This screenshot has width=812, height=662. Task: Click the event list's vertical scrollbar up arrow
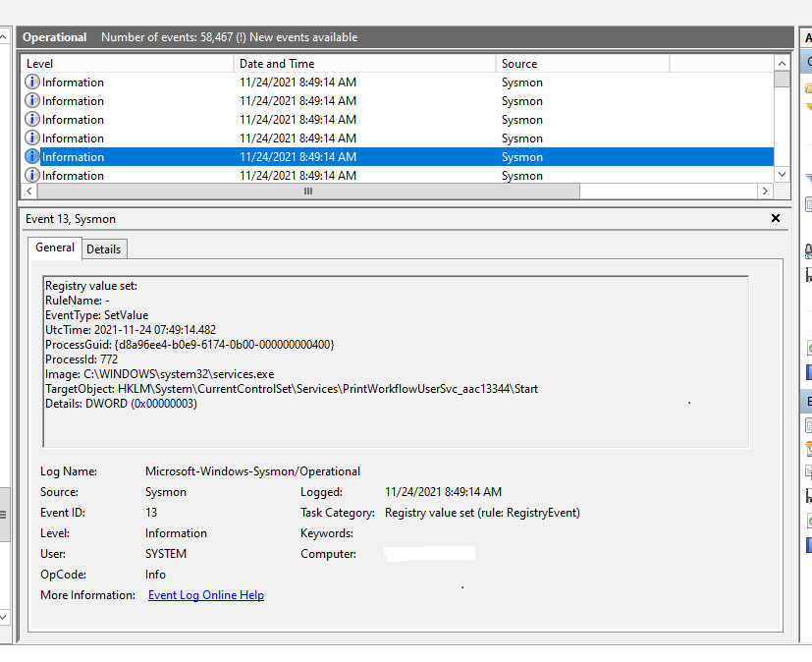click(782, 64)
